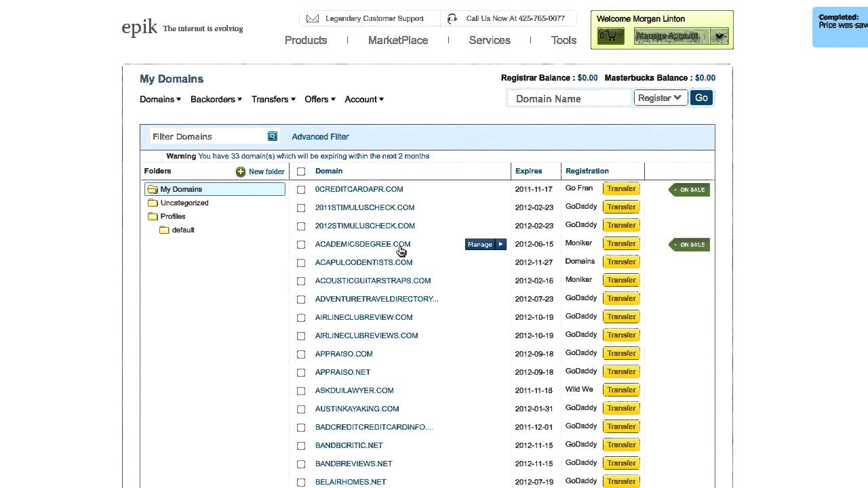Click the epik logo
The height and width of the screenshot is (488, 868).
(x=140, y=27)
